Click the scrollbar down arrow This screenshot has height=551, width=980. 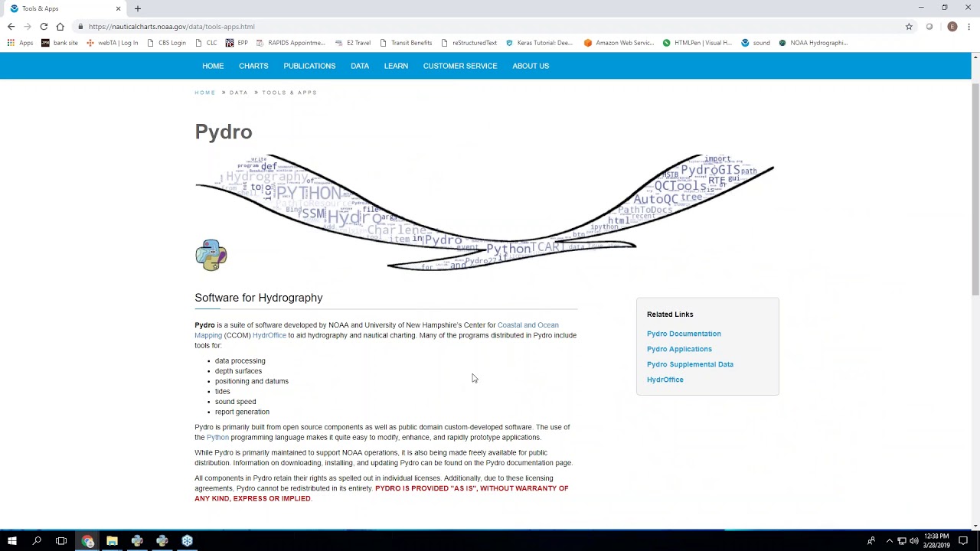click(x=975, y=525)
